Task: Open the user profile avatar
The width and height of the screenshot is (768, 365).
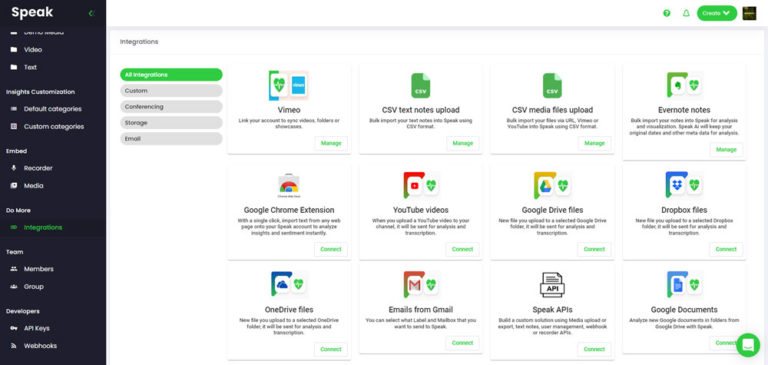Action: (749, 13)
